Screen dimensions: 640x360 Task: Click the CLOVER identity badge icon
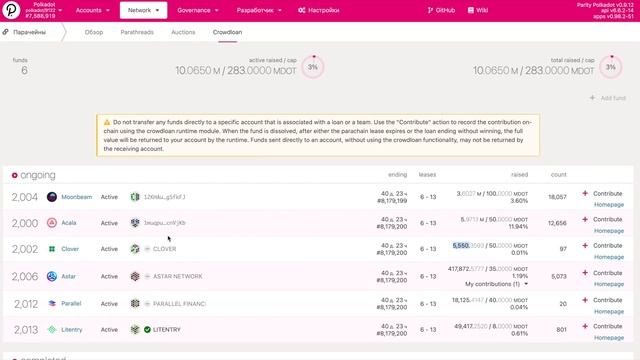click(147, 249)
